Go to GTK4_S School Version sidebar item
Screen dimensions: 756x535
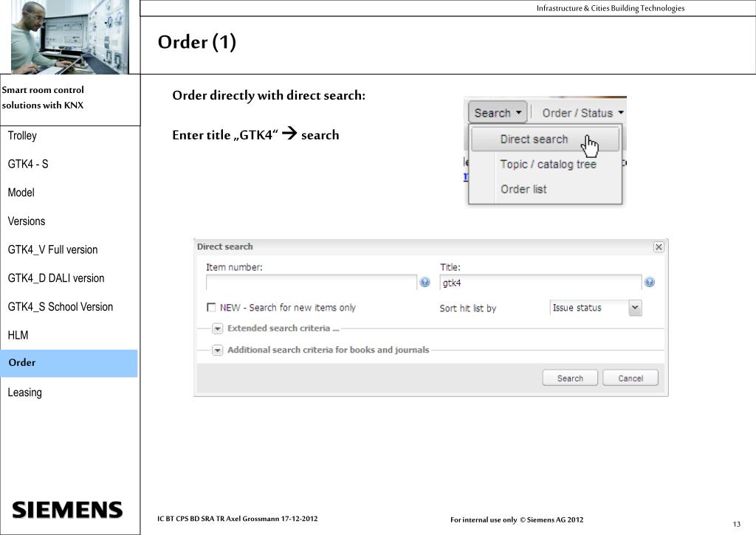(x=61, y=306)
